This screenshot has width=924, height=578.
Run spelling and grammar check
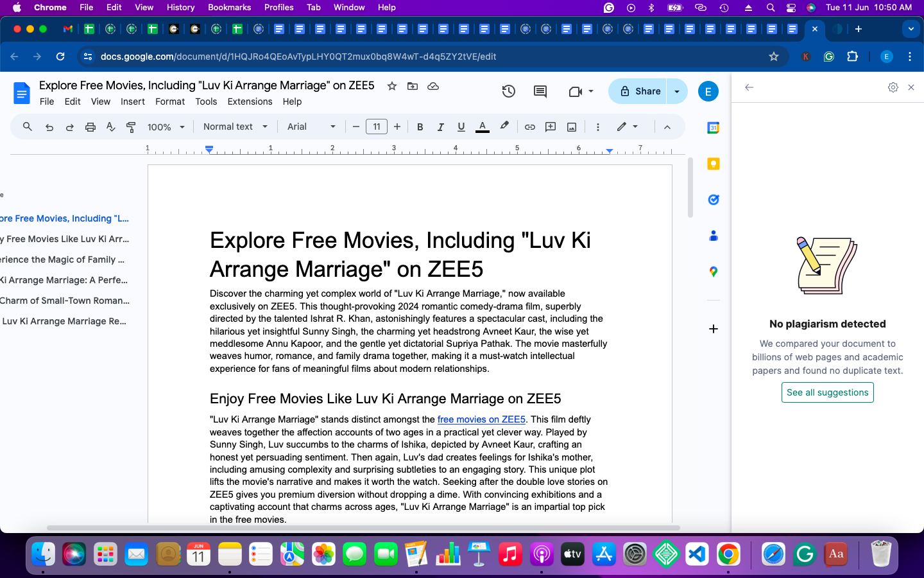[111, 127]
